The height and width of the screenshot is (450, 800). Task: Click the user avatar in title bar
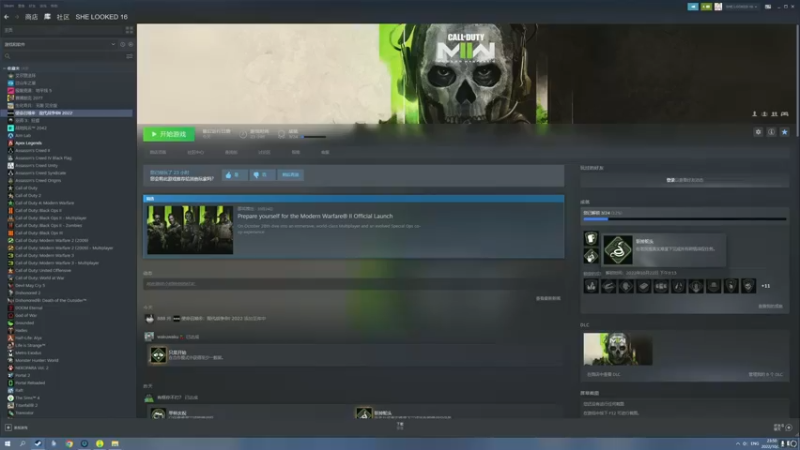tap(718, 7)
